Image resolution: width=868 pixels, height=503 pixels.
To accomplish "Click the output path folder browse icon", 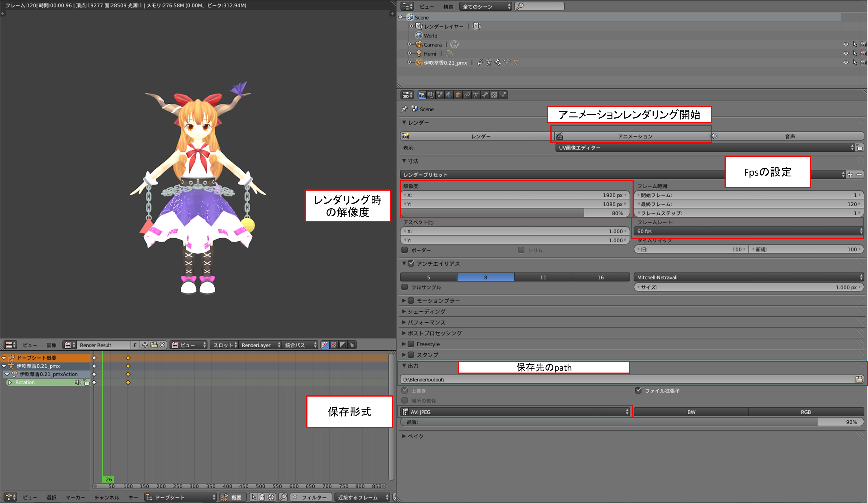I will 859,379.
